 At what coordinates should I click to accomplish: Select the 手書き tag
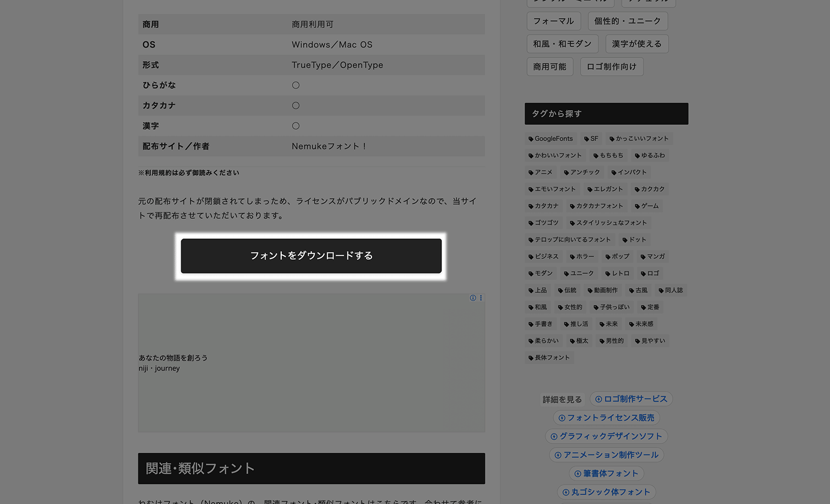[x=541, y=324]
